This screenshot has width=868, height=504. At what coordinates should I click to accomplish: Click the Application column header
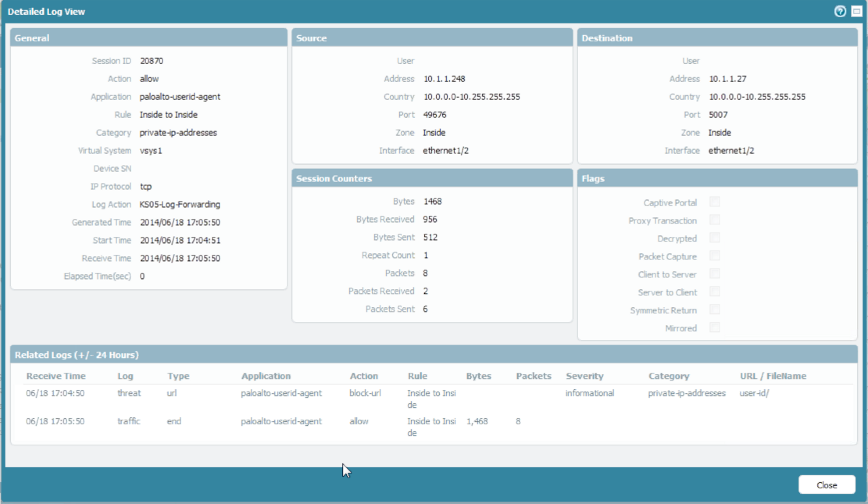click(x=266, y=376)
